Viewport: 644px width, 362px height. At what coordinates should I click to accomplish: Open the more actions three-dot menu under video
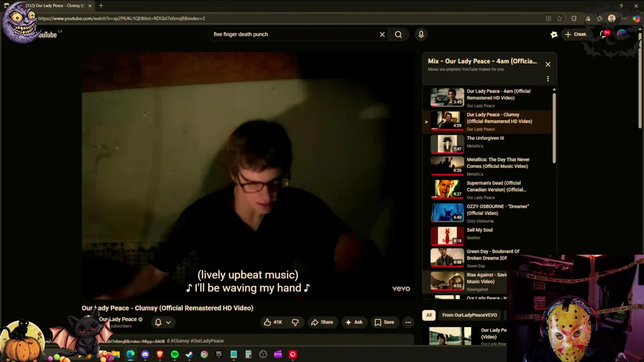[408, 322]
